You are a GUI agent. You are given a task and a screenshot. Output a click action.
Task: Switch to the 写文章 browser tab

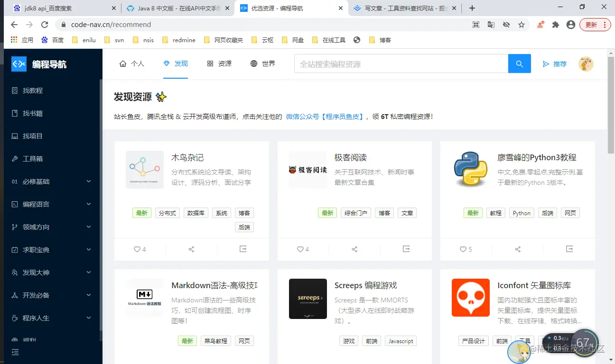click(406, 8)
